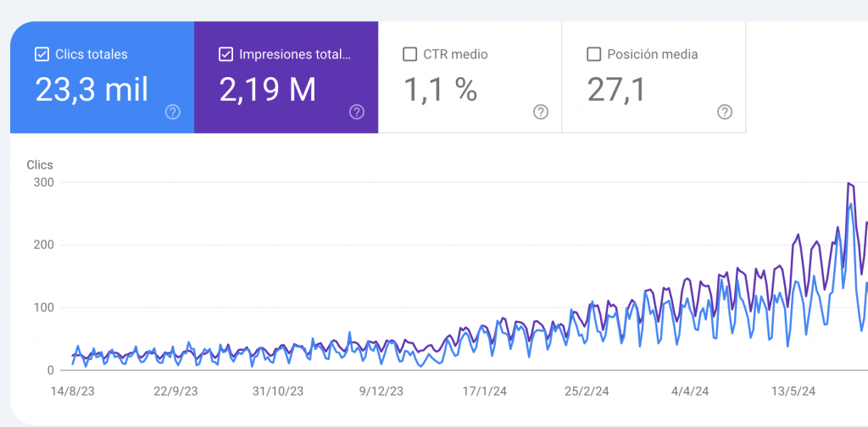868x427 pixels.
Task: Show help tooltip for CTR medio
Action: 541,112
